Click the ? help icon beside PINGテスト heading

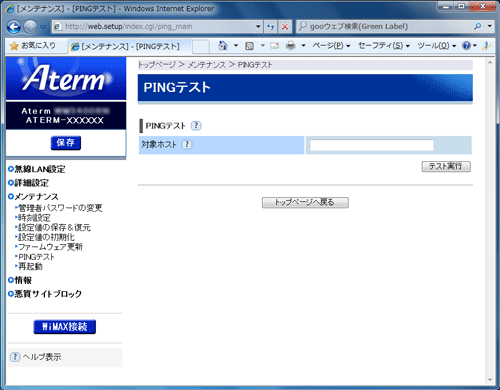196,126
